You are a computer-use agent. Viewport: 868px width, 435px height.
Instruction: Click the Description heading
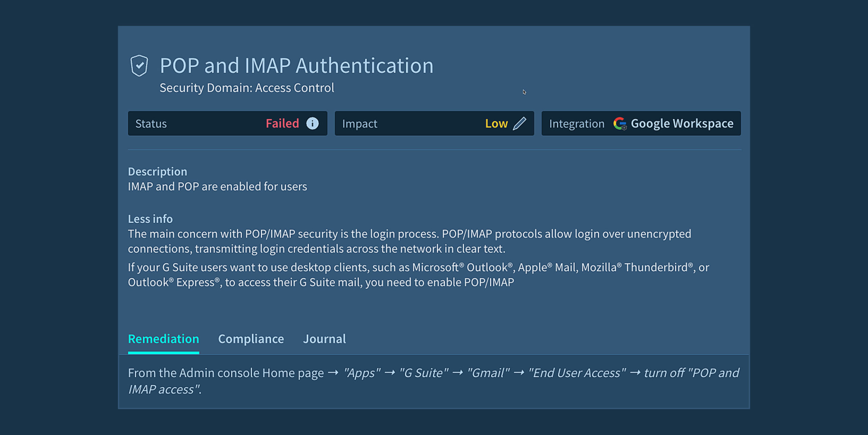[x=157, y=172]
